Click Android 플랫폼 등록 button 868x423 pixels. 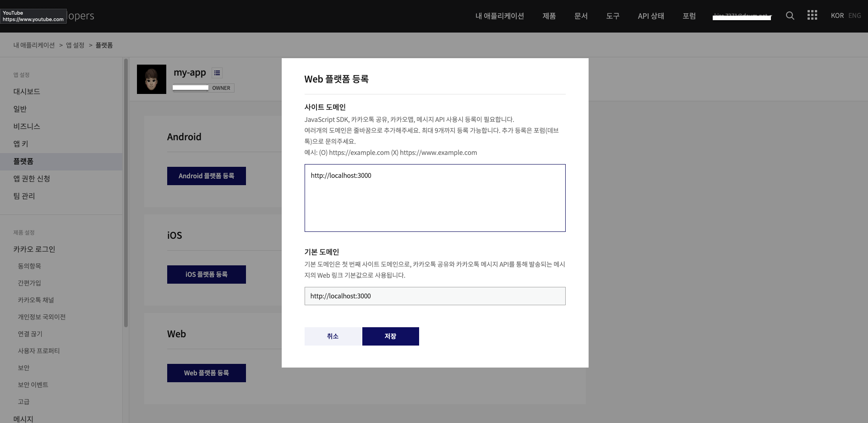[207, 176]
